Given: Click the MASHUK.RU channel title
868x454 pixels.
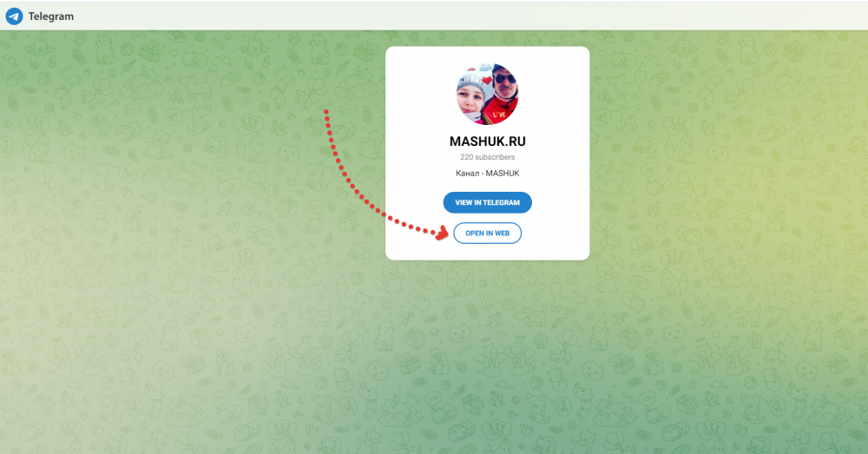Looking at the screenshot, I should 487,141.
